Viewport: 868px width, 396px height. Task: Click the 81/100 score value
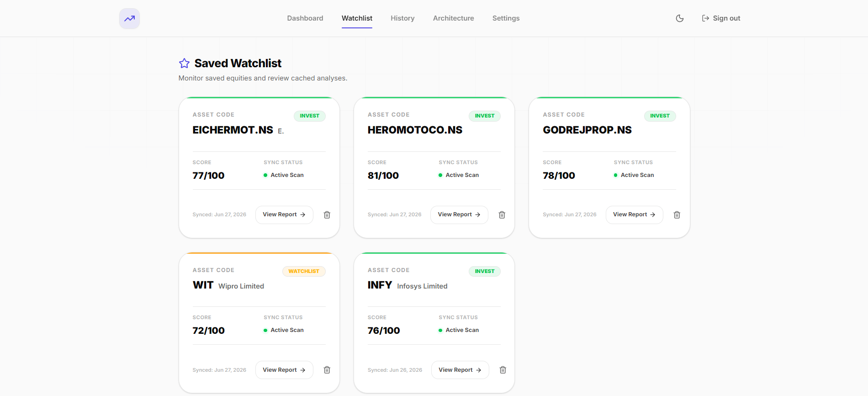tap(383, 176)
